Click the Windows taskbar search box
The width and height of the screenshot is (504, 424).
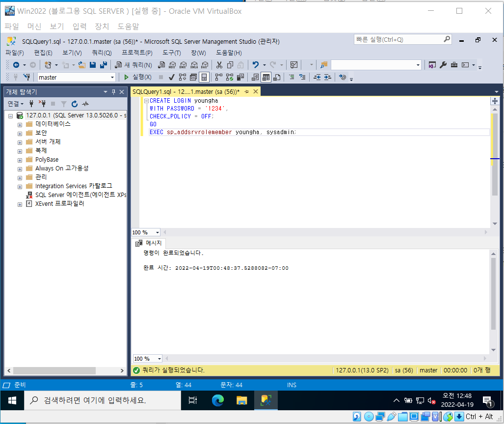103,400
